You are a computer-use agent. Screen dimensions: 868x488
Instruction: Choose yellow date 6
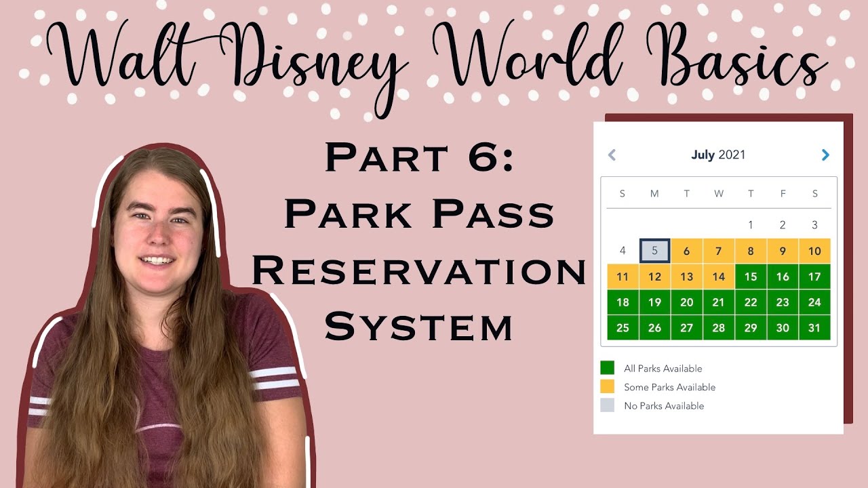pos(686,251)
